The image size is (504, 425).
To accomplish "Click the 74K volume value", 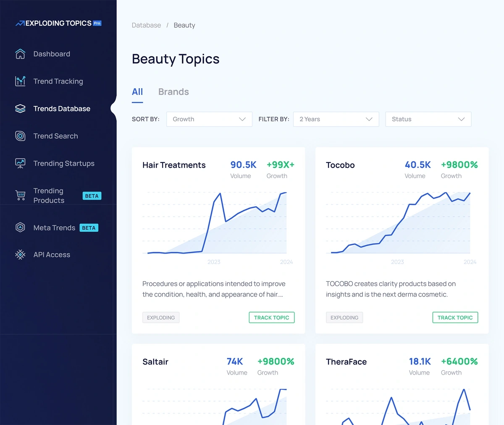I will tap(235, 361).
